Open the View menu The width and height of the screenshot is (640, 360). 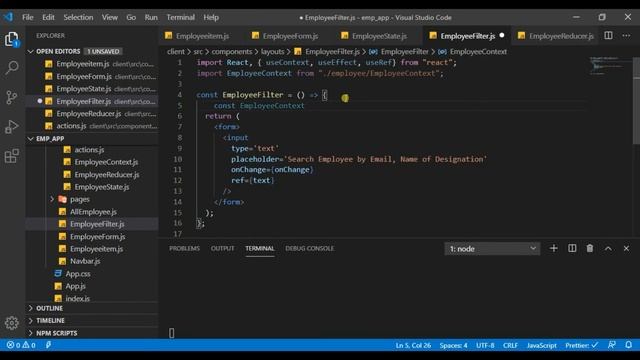click(109, 17)
